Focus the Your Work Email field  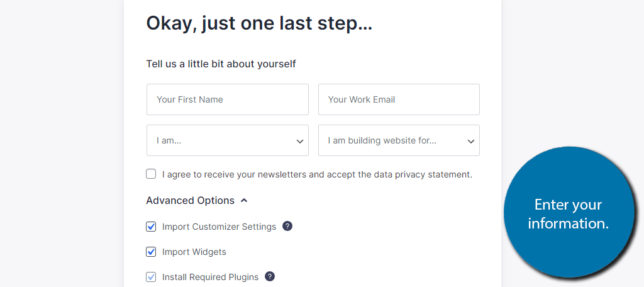[x=398, y=99]
